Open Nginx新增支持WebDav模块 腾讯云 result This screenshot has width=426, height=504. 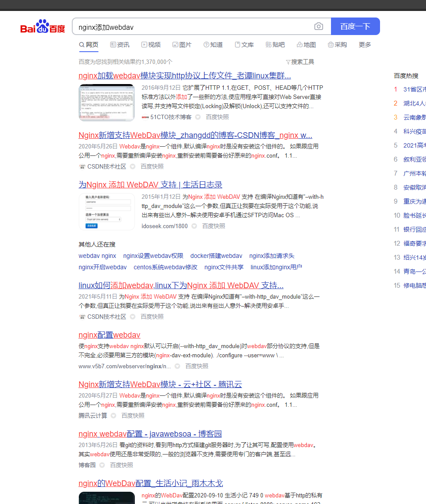pos(160,384)
